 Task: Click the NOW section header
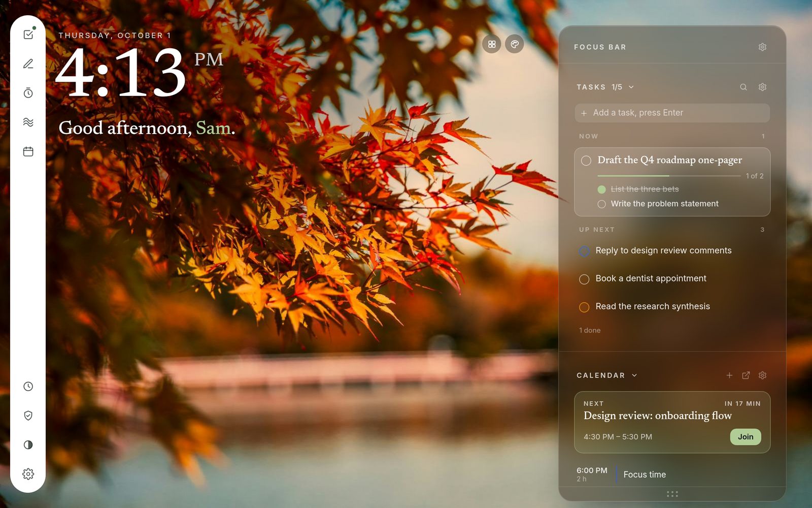(589, 136)
